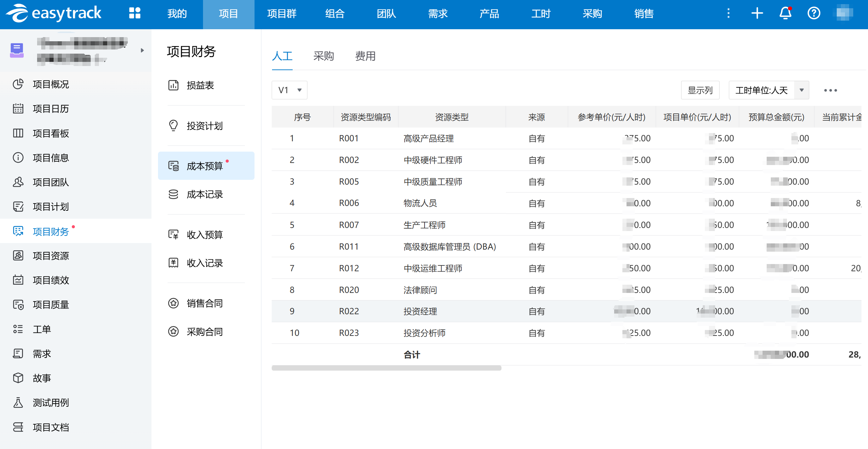
Task: Open the apps grid icon
Action: 135,13
